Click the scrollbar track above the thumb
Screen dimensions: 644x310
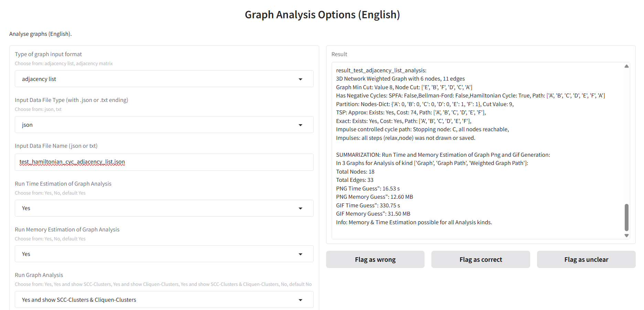(x=626, y=138)
